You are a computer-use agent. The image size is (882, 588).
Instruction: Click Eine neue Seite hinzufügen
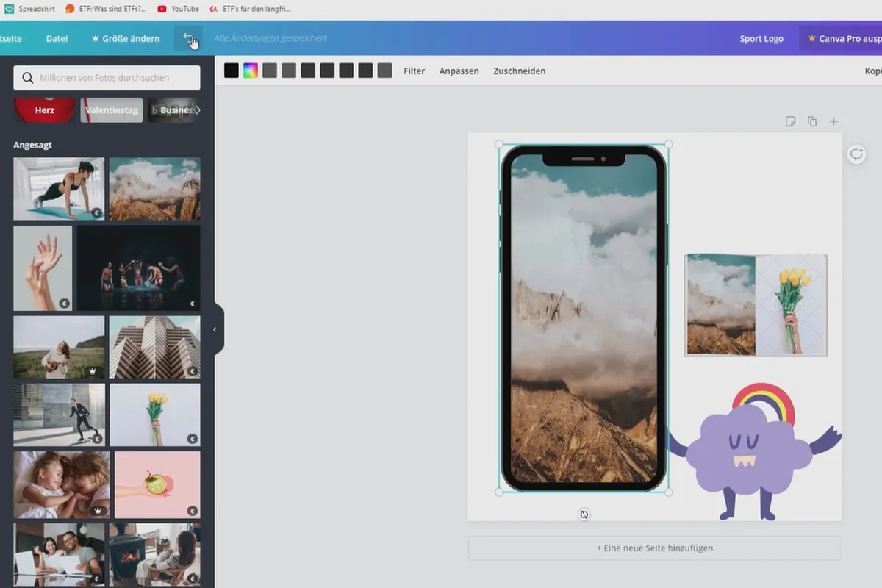[655, 548]
